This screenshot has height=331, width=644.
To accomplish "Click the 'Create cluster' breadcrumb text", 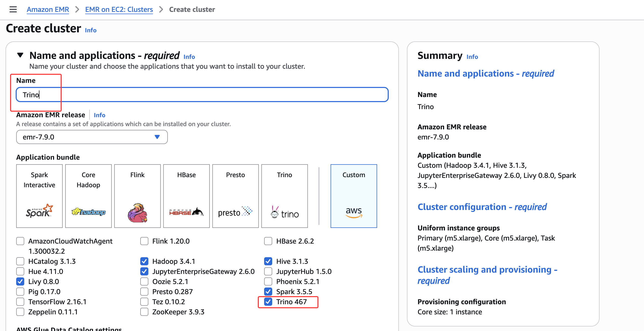I will point(192,10).
